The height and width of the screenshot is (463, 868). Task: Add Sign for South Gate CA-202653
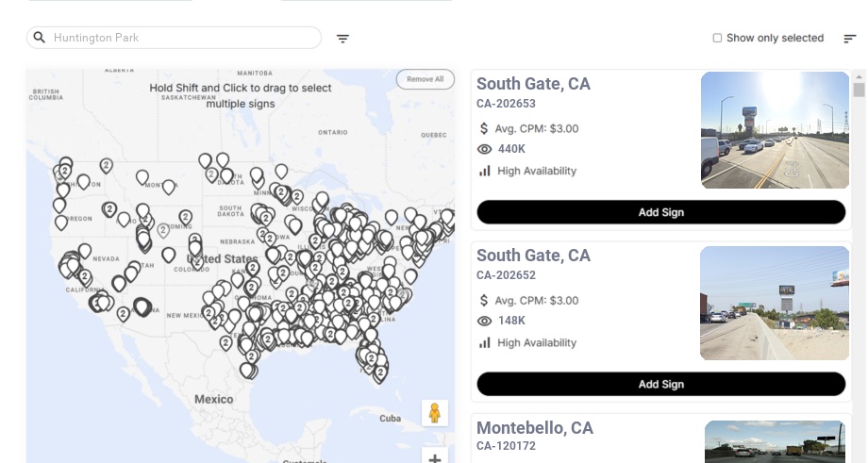tap(660, 212)
